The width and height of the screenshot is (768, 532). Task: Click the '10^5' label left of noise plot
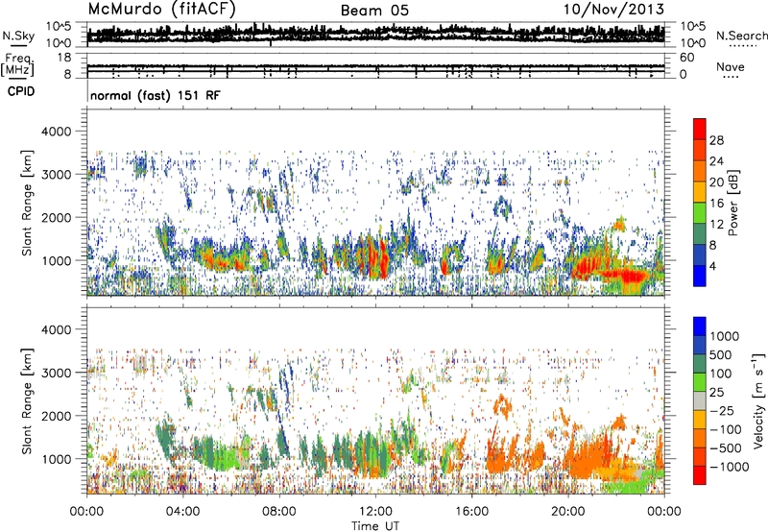click(x=59, y=27)
